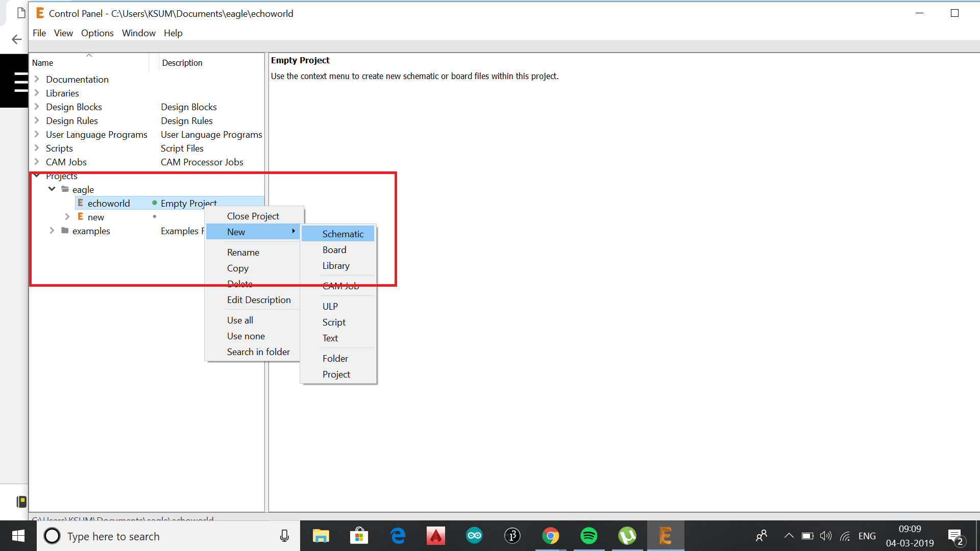The image size is (980, 551).
Task: Collapse the eagle folder node
Action: pyautogui.click(x=52, y=189)
